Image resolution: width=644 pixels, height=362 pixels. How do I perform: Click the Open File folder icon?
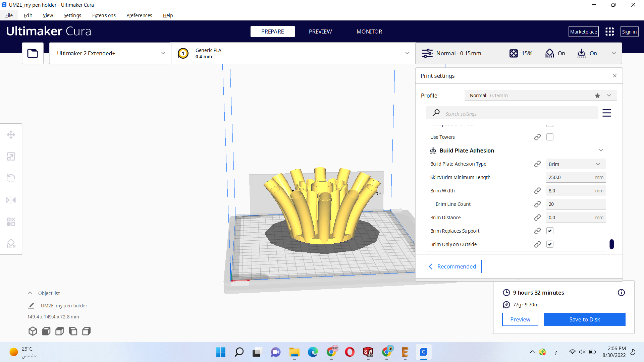(33, 53)
